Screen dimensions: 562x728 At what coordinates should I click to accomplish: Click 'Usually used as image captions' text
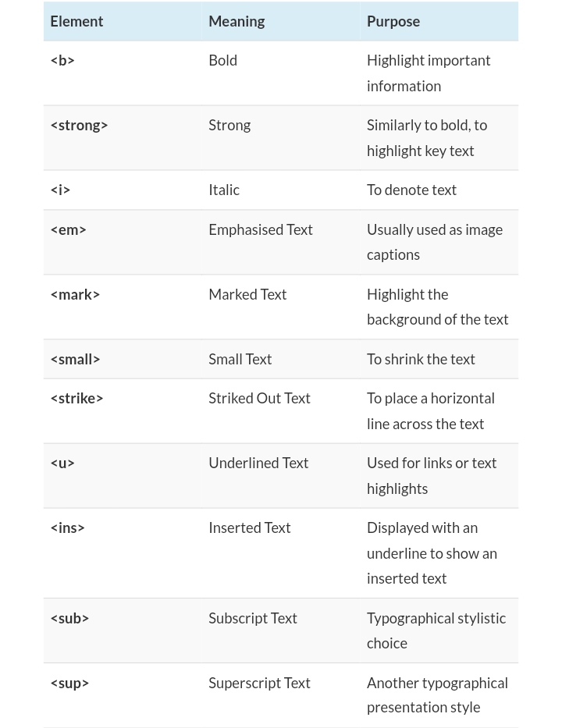pyautogui.click(x=434, y=242)
